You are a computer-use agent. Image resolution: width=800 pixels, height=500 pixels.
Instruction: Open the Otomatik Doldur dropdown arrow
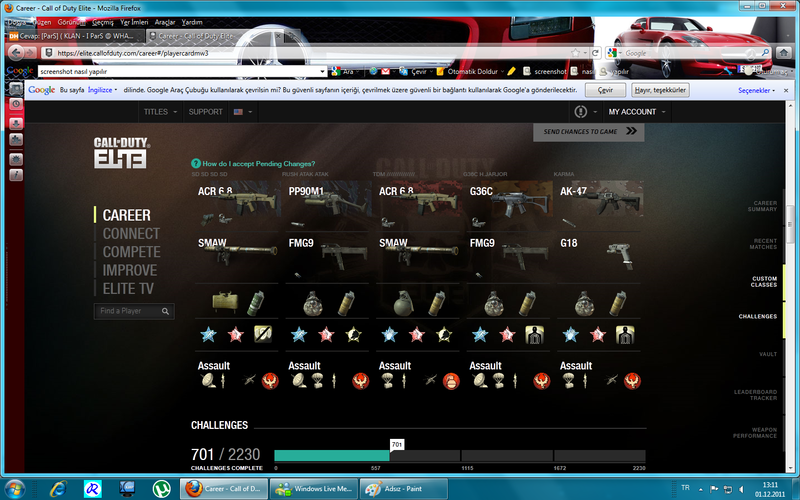point(503,71)
